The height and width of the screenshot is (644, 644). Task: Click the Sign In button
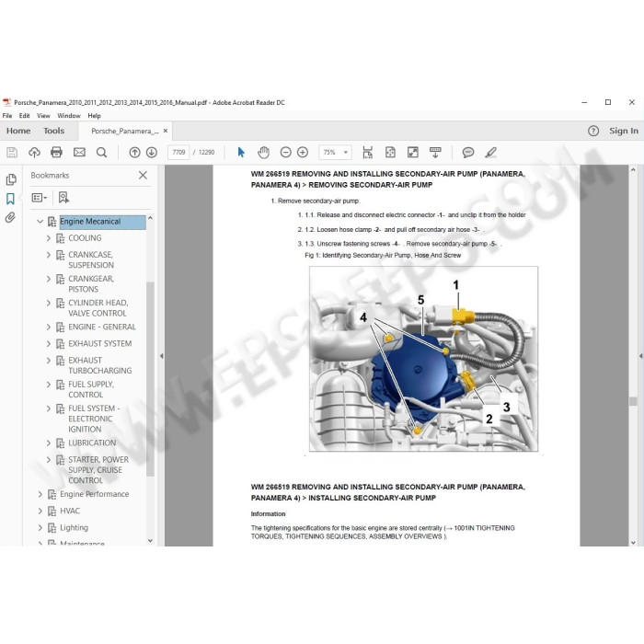(624, 131)
